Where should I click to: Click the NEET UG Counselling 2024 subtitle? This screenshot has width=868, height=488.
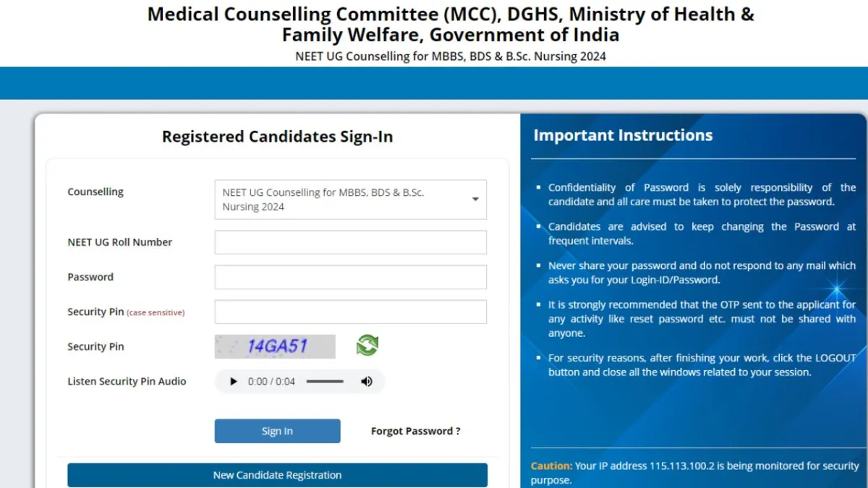451,56
